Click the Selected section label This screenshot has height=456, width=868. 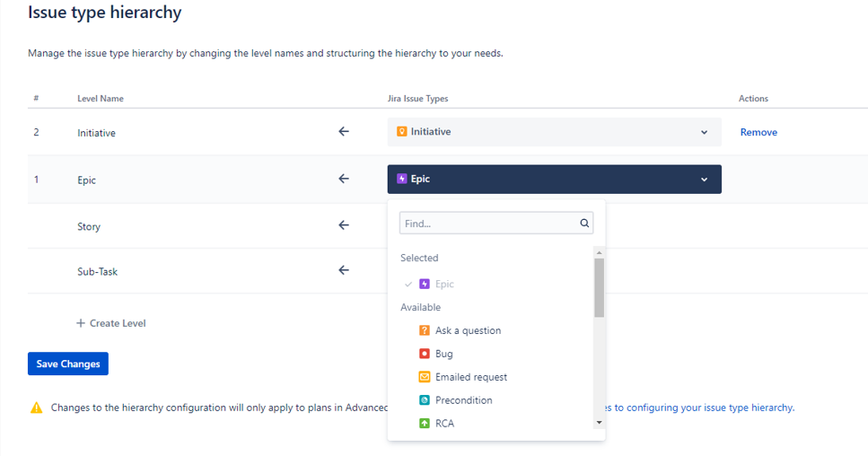(419, 258)
